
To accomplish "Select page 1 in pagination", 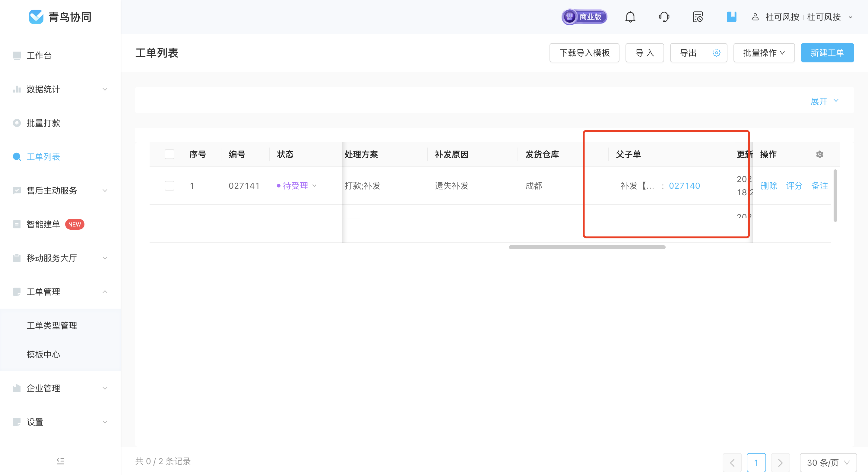I will click(x=756, y=463).
